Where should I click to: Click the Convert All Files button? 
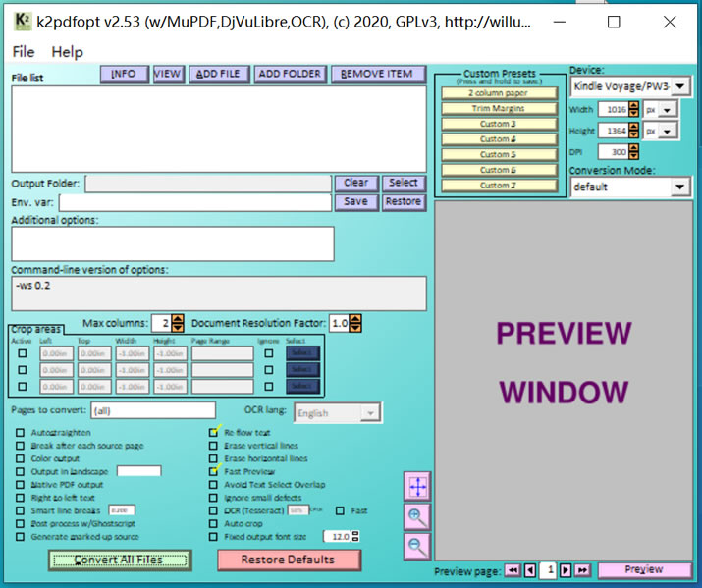point(120,561)
